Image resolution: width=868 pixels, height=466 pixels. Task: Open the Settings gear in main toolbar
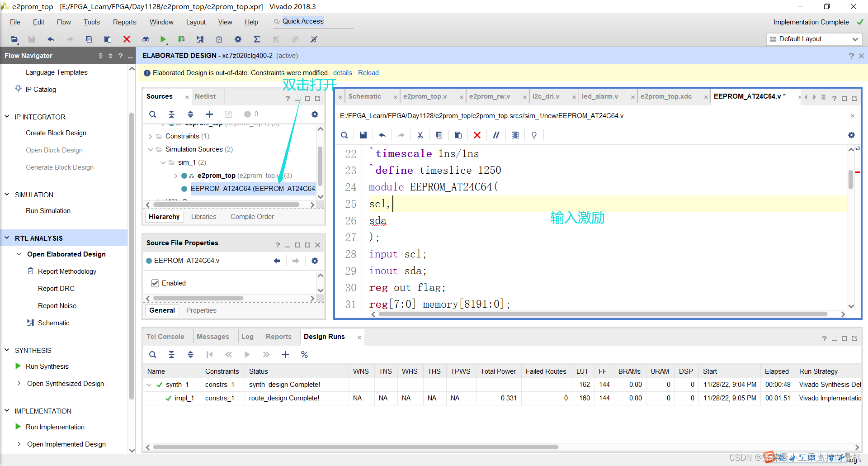[x=238, y=39]
